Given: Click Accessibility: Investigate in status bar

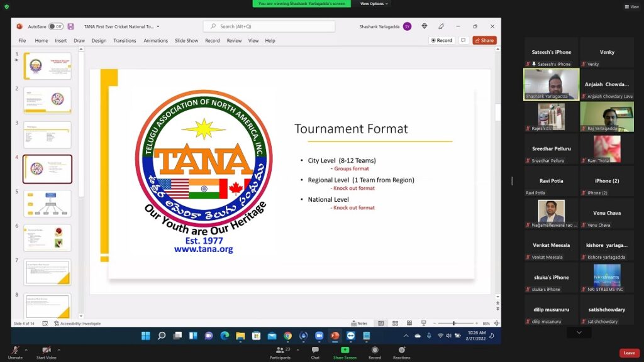Looking at the screenshot, I should tap(77, 324).
